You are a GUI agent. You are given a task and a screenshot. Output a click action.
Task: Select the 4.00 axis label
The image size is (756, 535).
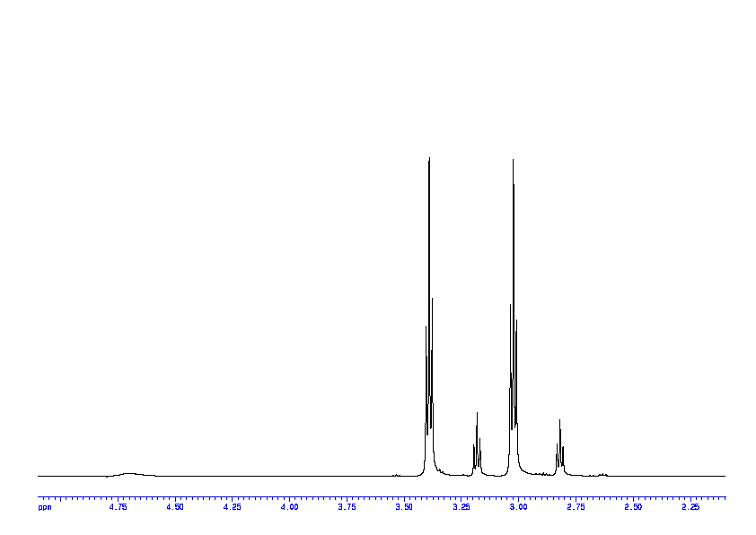(289, 507)
